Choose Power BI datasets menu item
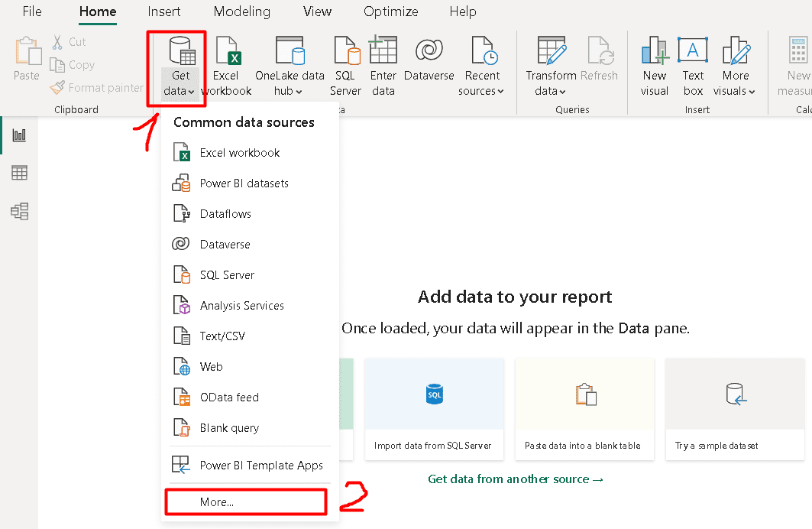This screenshot has width=812, height=529. click(250, 183)
